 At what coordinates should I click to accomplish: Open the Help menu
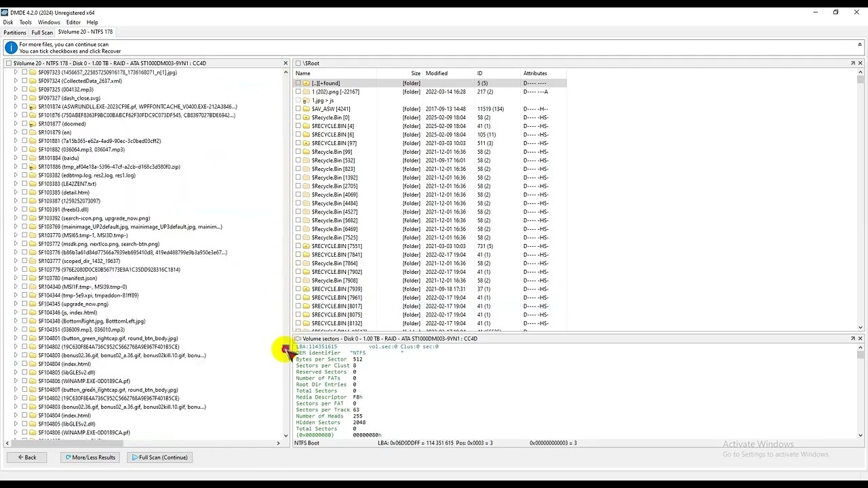click(92, 22)
